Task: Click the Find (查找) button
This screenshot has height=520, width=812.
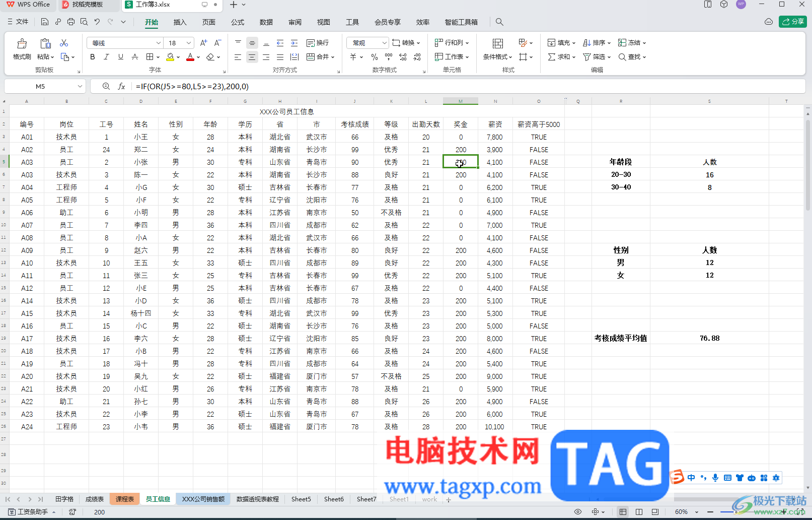Action: pyautogui.click(x=632, y=57)
